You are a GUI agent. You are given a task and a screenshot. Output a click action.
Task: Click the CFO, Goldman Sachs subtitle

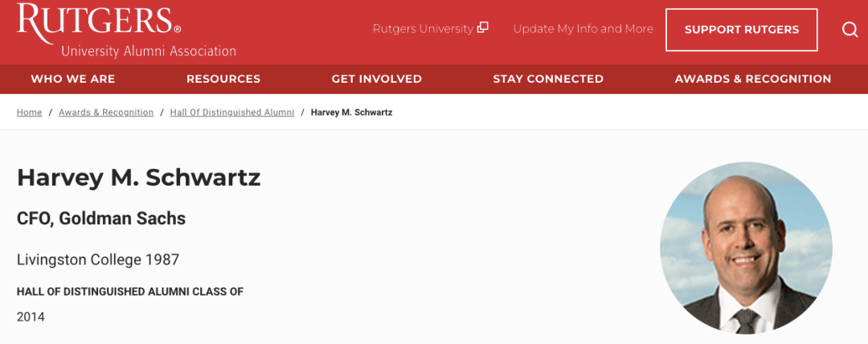click(101, 218)
